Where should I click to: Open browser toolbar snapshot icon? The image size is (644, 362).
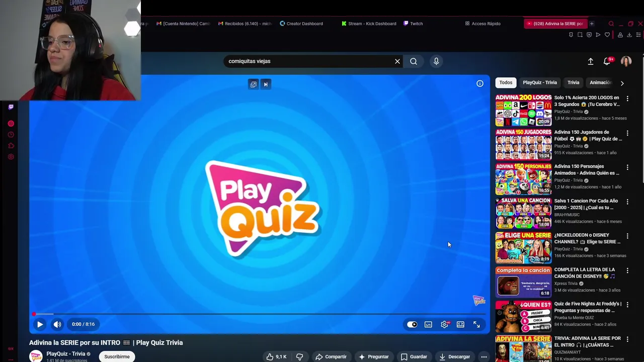[580, 35]
